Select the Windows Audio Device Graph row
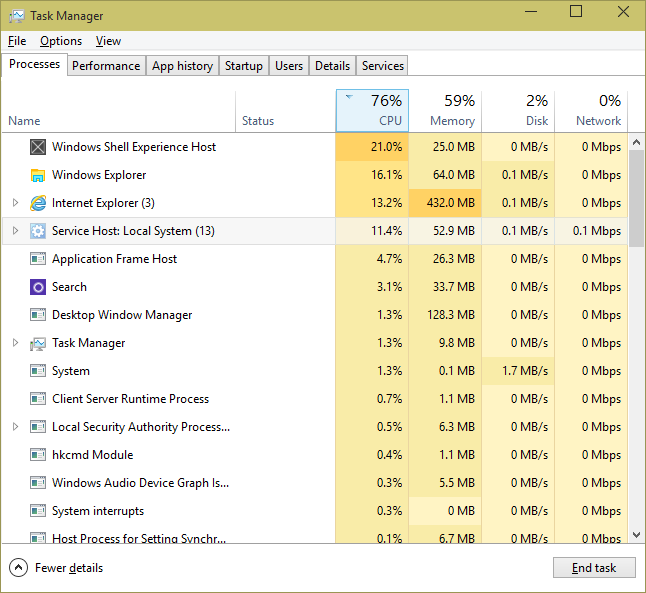The image size is (646, 593). [315, 483]
